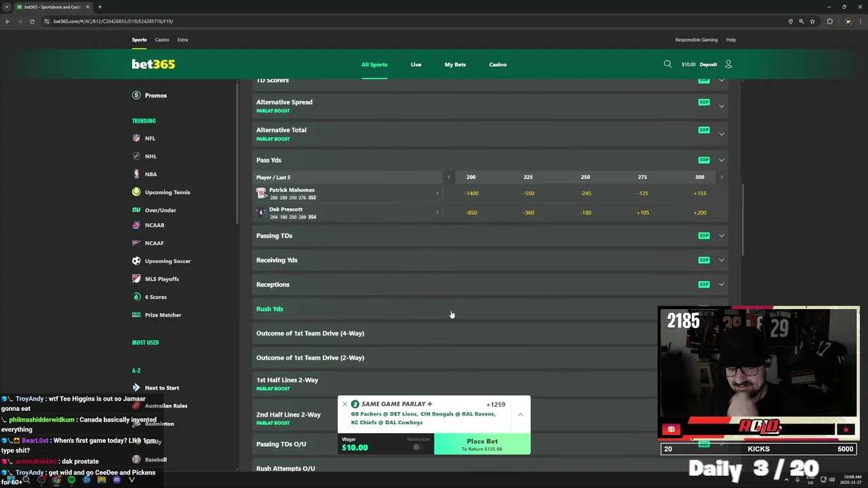This screenshot has width=868, height=488.
Task: Open the bet365 search icon
Action: [x=667, y=64]
